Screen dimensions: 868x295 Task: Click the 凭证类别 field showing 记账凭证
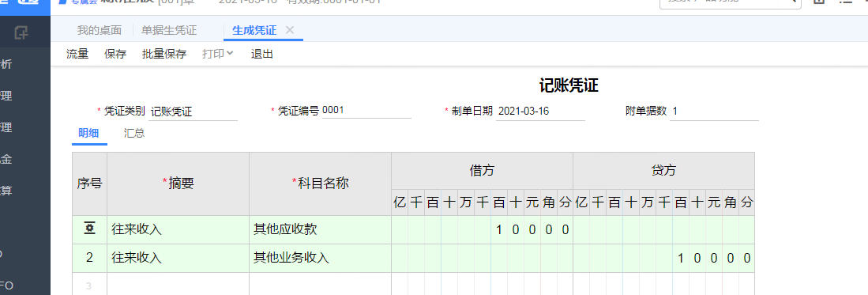193,112
